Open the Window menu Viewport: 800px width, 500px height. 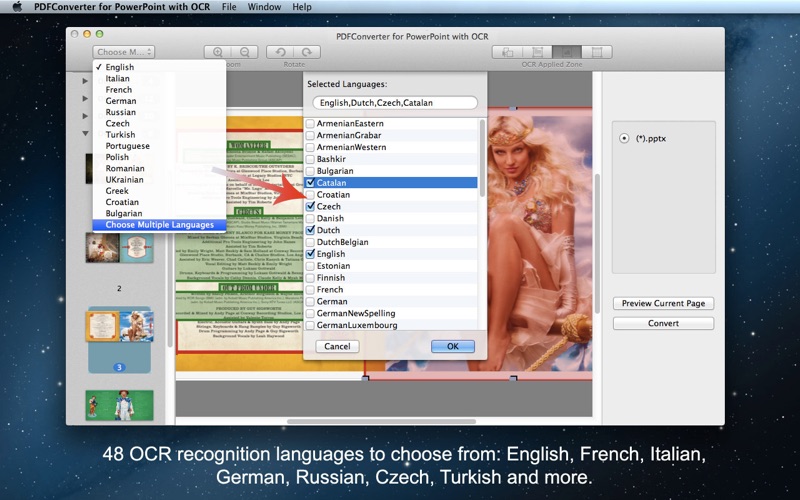(264, 7)
